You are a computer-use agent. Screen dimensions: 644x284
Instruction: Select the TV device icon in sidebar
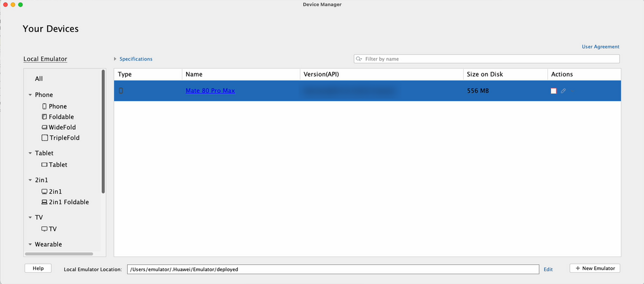(45, 229)
